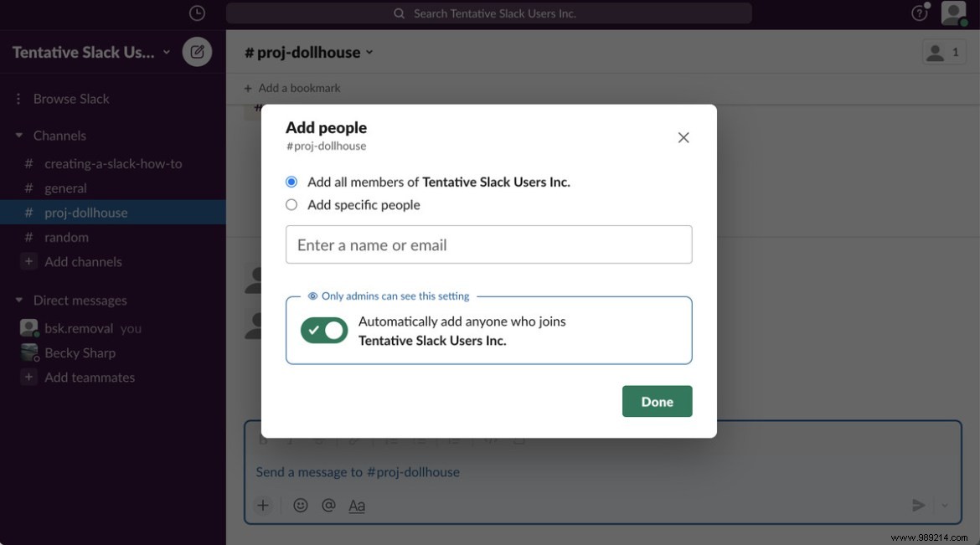980x545 pixels.
Task: Click the Aa text formatting icon
Action: [356, 505]
